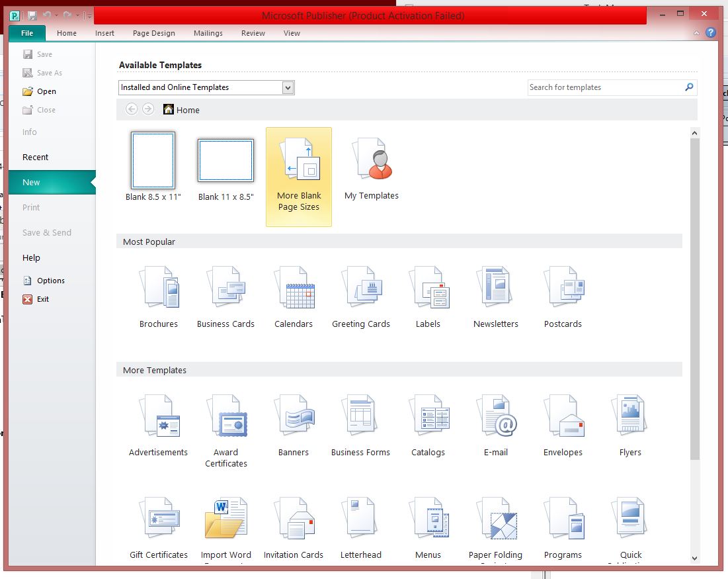Open the Letterhead template category
The height and width of the screenshot is (579, 728).
(361, 528)
